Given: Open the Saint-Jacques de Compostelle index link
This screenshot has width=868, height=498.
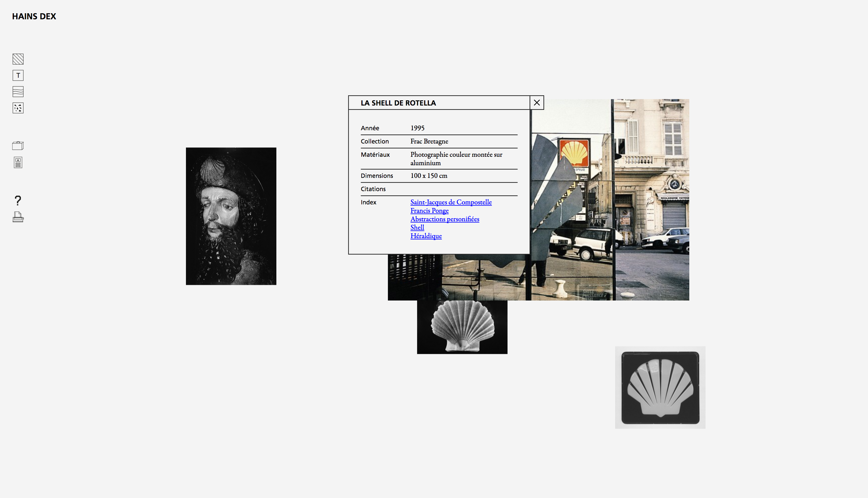Looking at the screenshot, I should [x=451, y=202].
